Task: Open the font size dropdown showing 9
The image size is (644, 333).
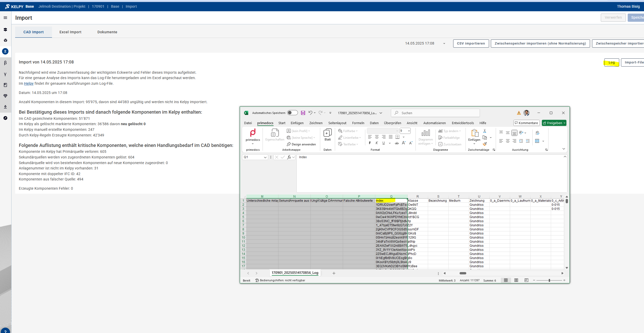Action: tap(409, 131)
